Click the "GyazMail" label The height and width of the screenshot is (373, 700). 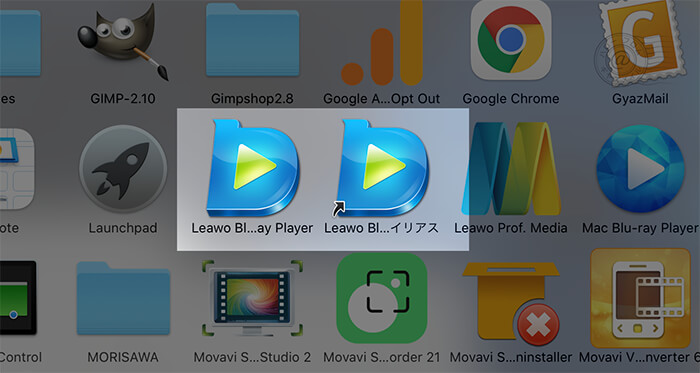(x=641, y=99)
